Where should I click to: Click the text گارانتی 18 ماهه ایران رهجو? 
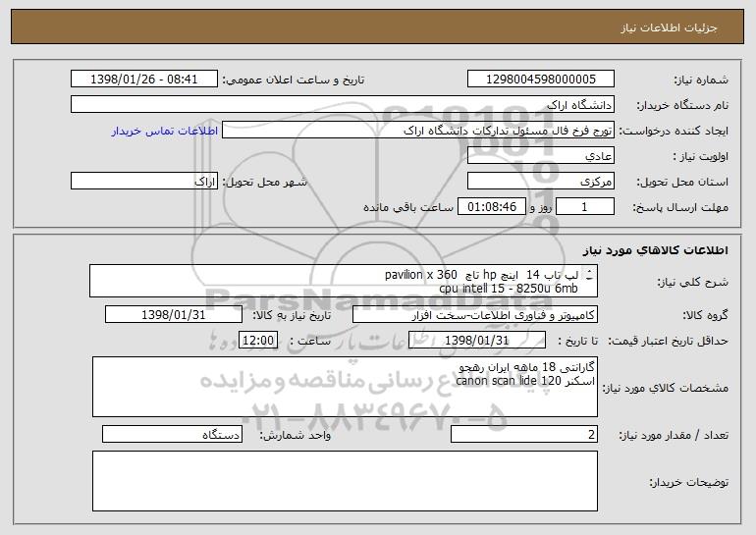(x=526, y=368)
